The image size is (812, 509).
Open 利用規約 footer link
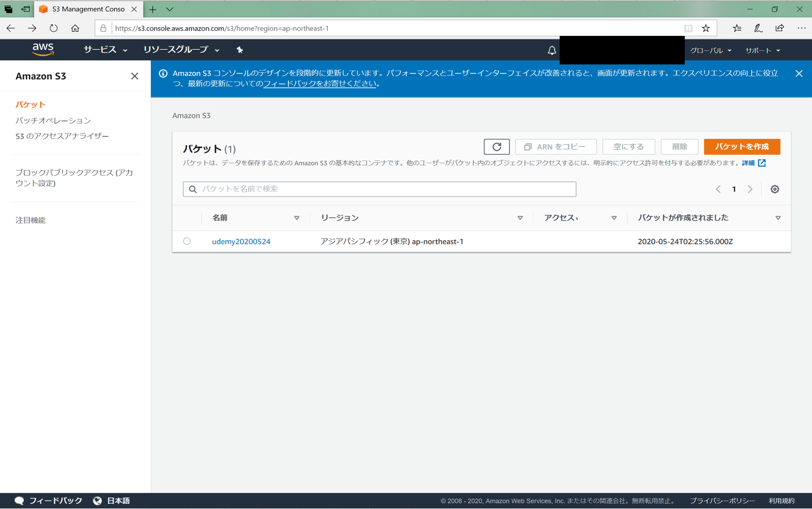point(781,501)
